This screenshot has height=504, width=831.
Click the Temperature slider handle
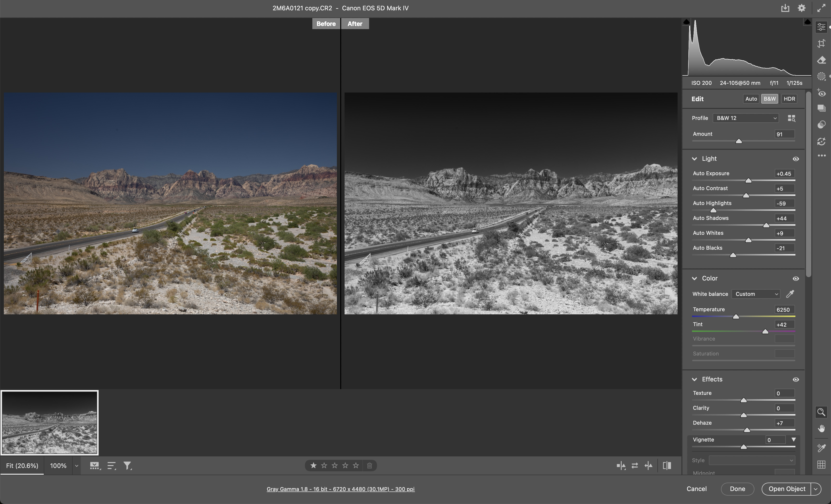(x=736, y=317)
